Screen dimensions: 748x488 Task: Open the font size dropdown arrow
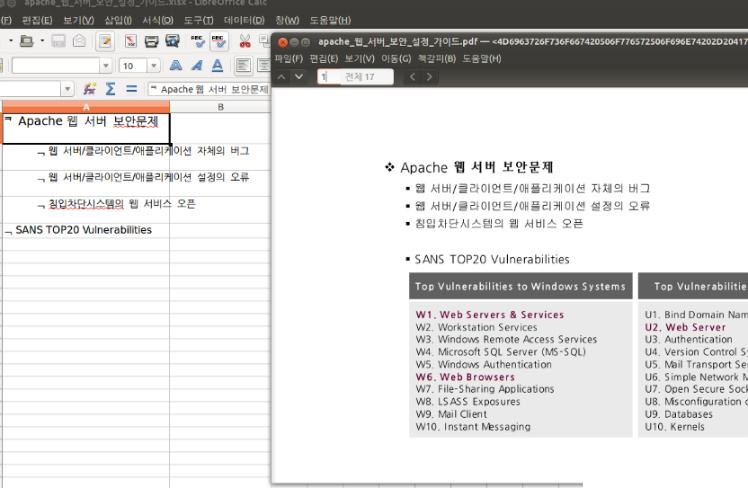point(154,66)
